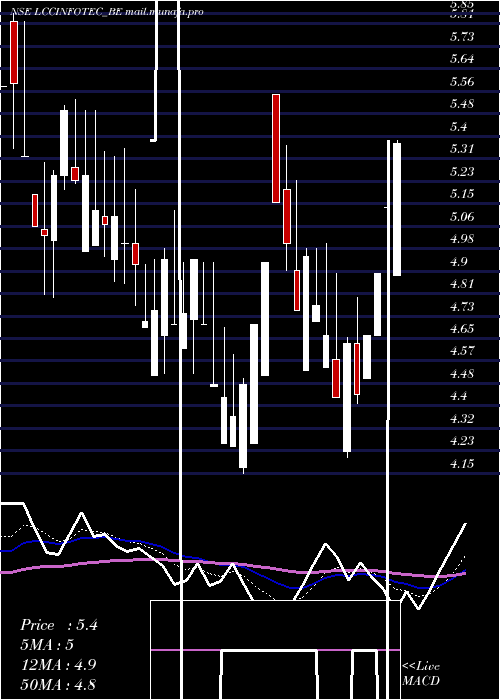Click the 4.9 price axis label
The image size is (500, 700).
458,262
